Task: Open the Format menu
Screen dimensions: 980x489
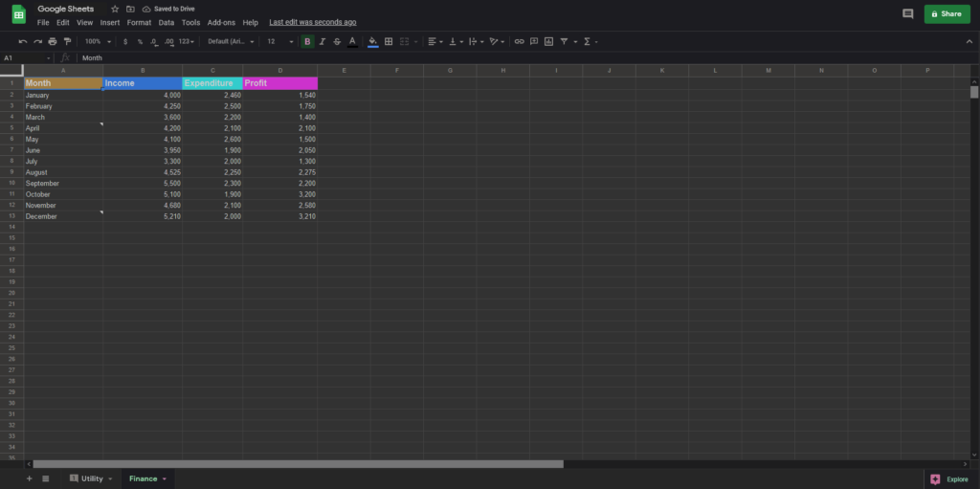Action: pyautogui.click(x=139, y=23)
